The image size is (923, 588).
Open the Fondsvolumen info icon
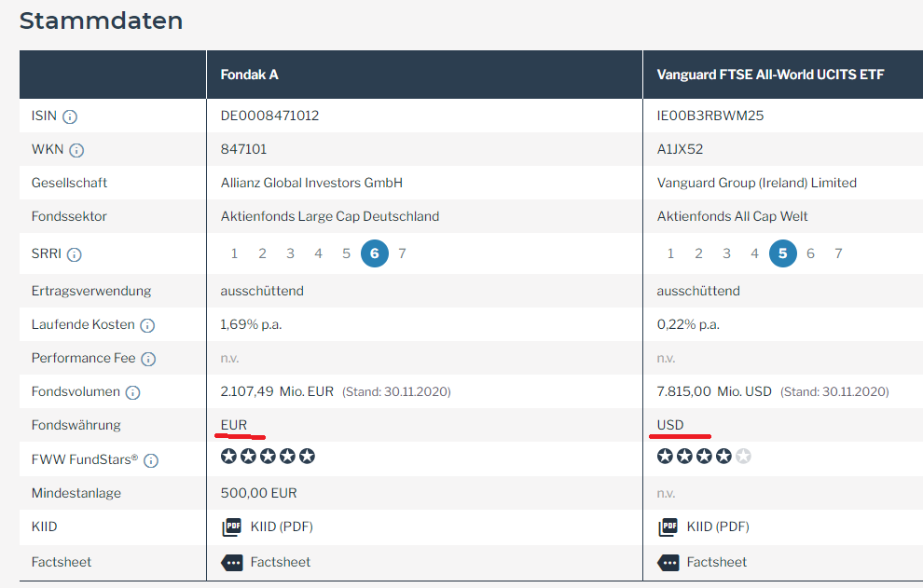(133, 392)
